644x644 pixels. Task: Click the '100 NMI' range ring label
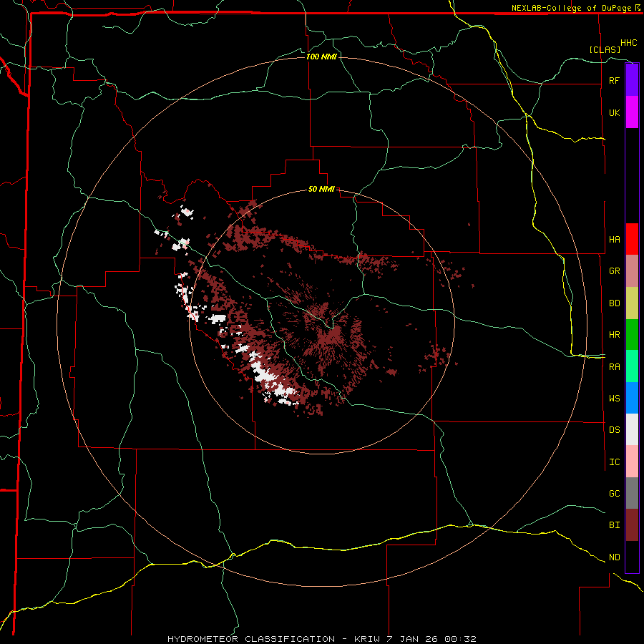321,57
